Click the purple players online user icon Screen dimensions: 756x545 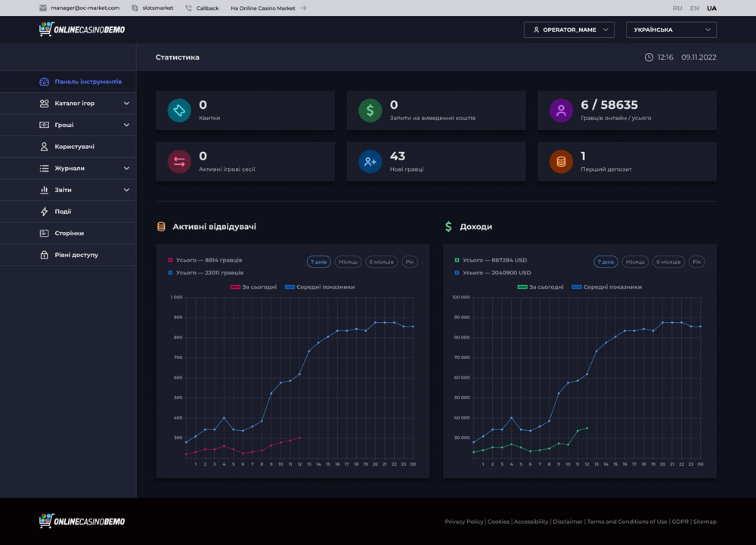coord(561,110)
